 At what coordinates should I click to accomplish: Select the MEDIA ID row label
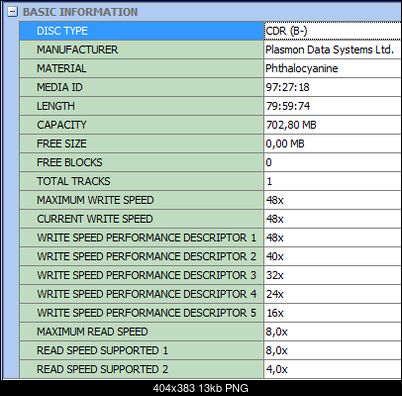pyautogui.click(x=60, y=87)
